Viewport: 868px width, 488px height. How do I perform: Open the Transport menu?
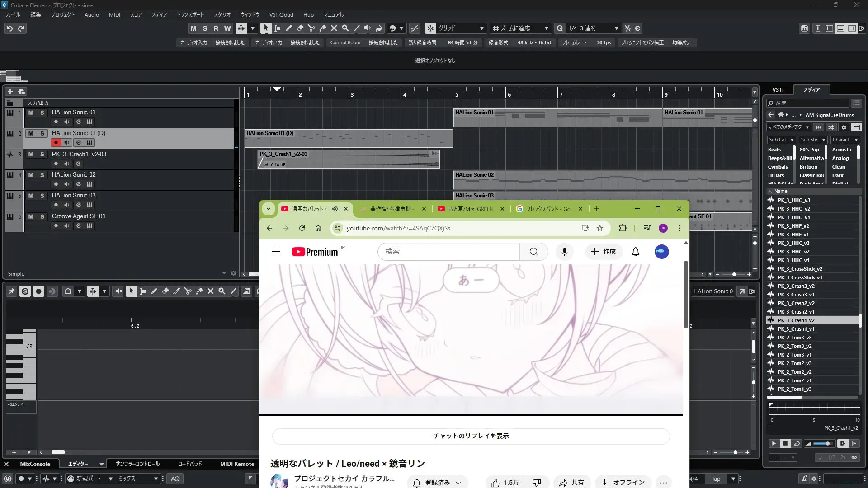tap(190, 15)
